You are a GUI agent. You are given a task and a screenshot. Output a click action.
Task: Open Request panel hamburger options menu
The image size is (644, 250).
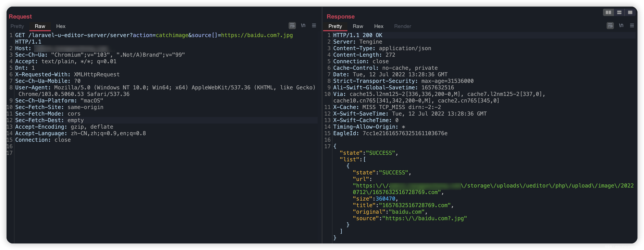pos(314,25)
